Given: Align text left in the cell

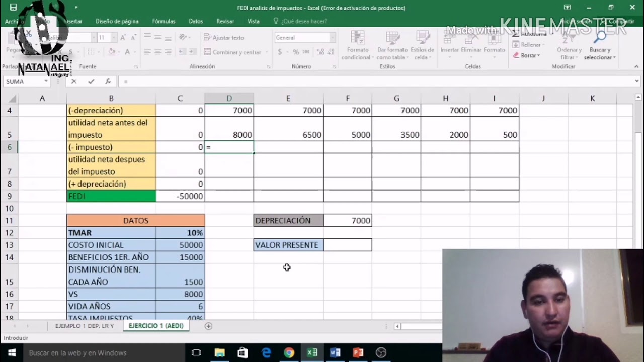Looking at the screenshot, I should [147, 52].
